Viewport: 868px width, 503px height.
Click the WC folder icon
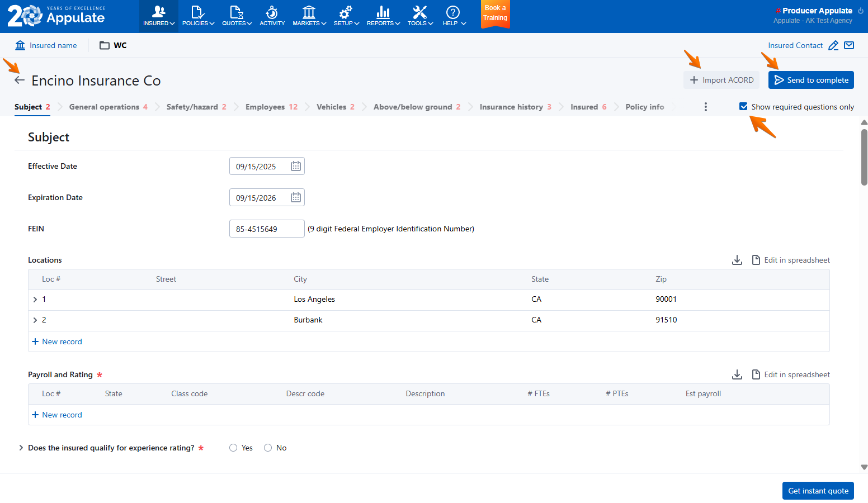[105, 45]
